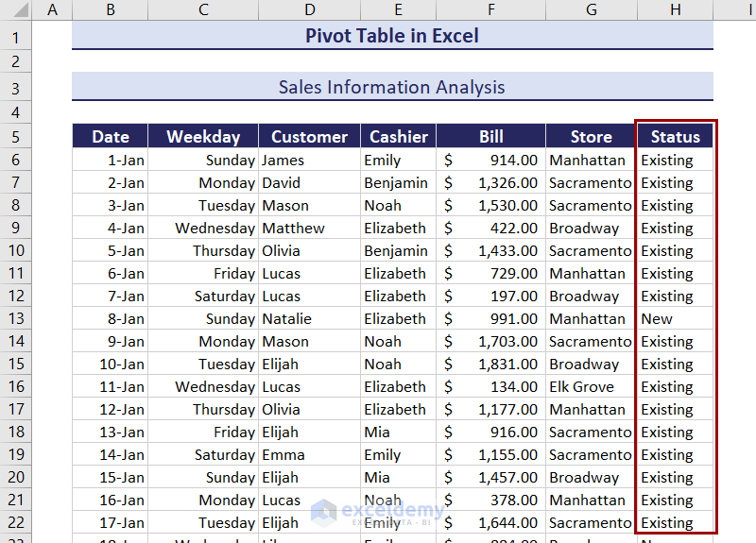Viewport: 756px width, 543px height.
Task: Select the Store header cell
Action: [591, 137]
